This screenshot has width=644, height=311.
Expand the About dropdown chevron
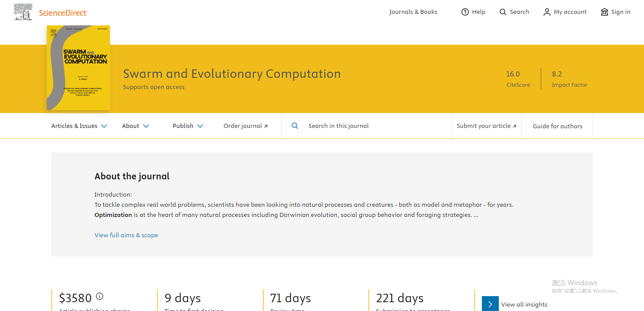(146, 126)
